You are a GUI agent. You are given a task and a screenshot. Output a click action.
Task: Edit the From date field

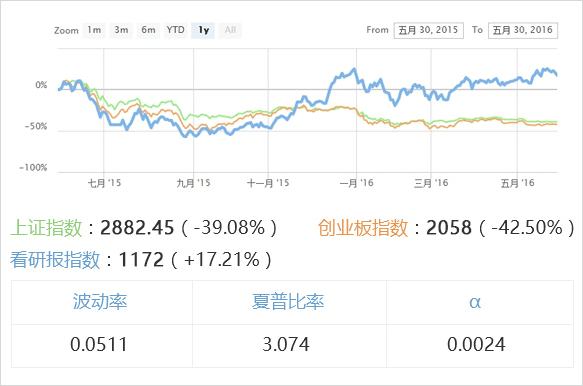click(429, 30)
